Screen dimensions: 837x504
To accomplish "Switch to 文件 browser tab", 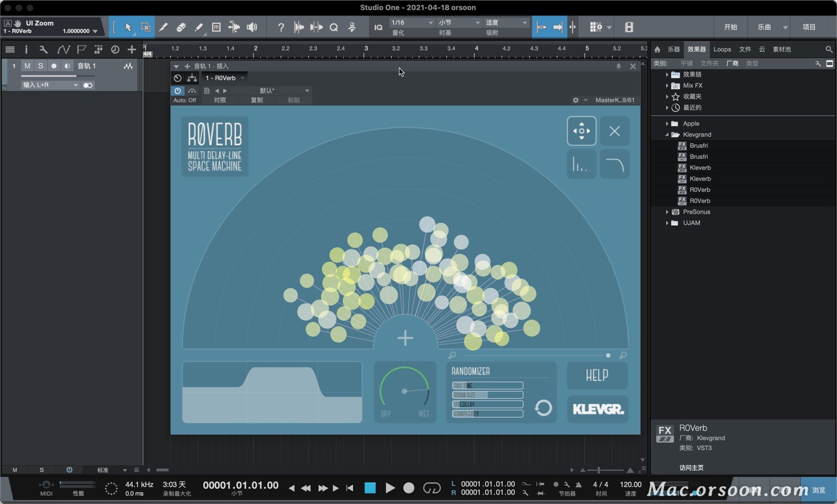I will click(x=745, y=49).
